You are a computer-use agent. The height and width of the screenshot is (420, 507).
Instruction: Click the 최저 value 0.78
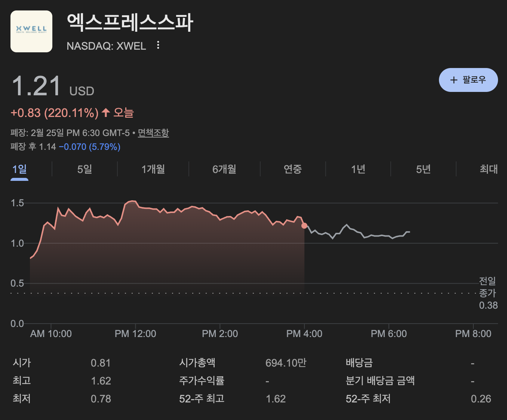click(101, 399)
